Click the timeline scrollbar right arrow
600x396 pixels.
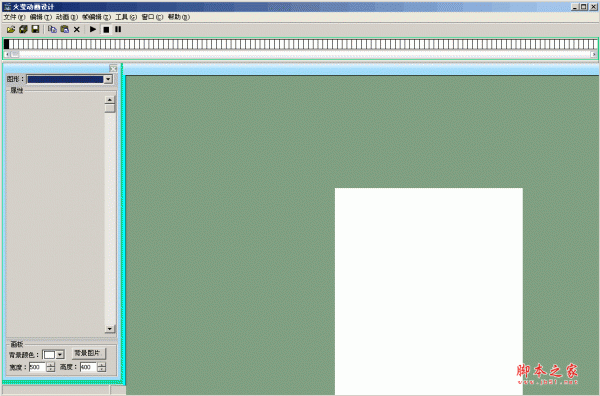[x=593, y=55]
